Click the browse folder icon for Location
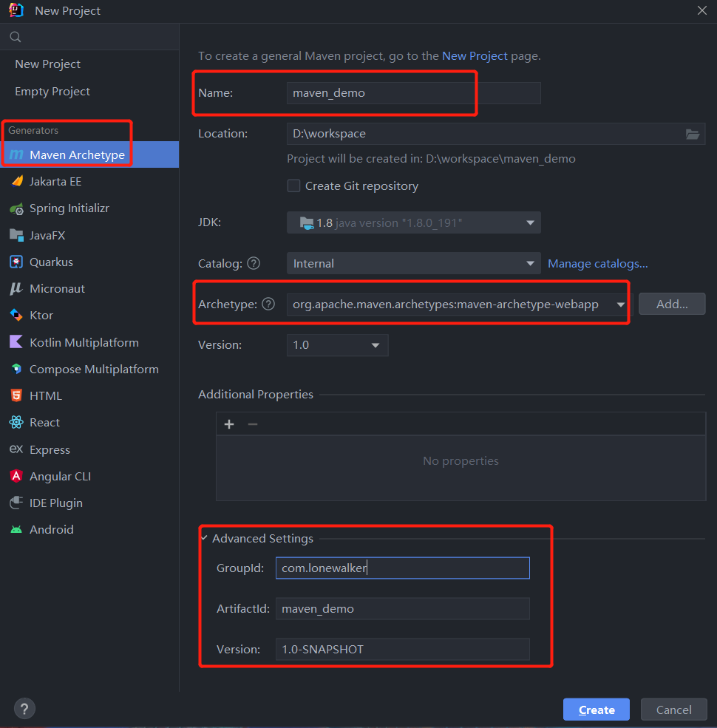This screenshot has width=717, height=728. coord(692,134)
